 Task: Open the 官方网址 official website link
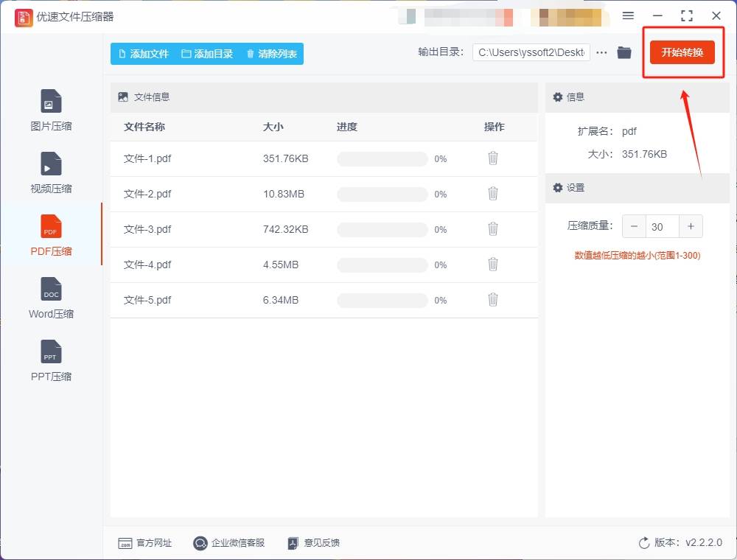click(144, 543)
